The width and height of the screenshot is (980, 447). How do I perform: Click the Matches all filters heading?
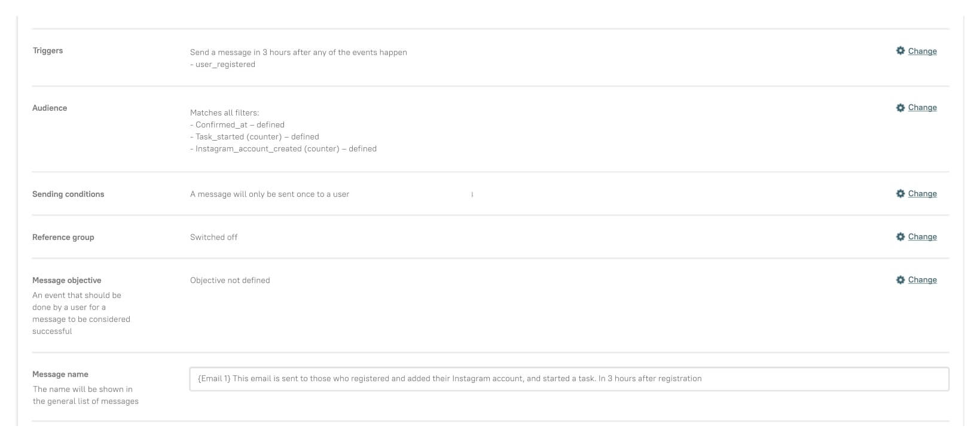pyautogui.click(x=224, y=113)
